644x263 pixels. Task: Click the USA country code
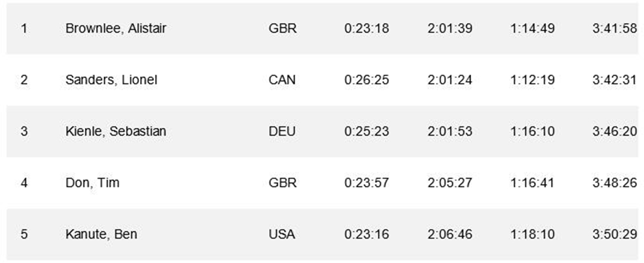[x=282, y=235]
